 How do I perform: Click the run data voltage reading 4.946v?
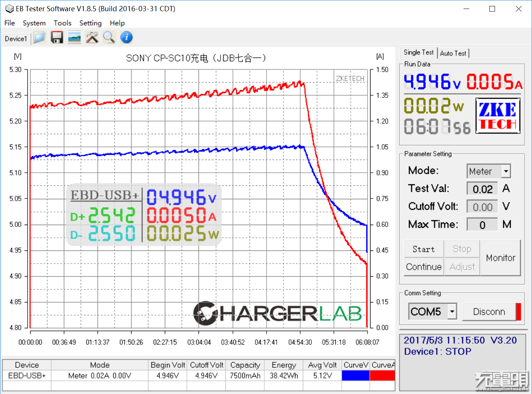(x=432, y=81)
